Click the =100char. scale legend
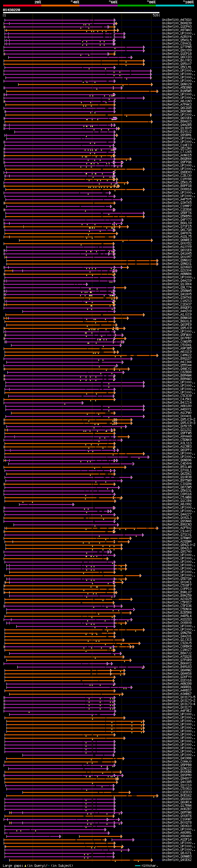This screenshot has height=868, width=197. pos(147,865)
